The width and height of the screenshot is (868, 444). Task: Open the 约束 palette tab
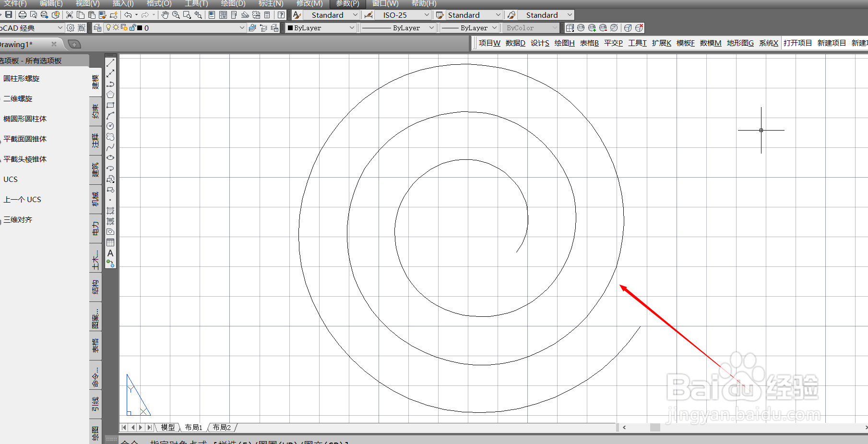(95, 111)
